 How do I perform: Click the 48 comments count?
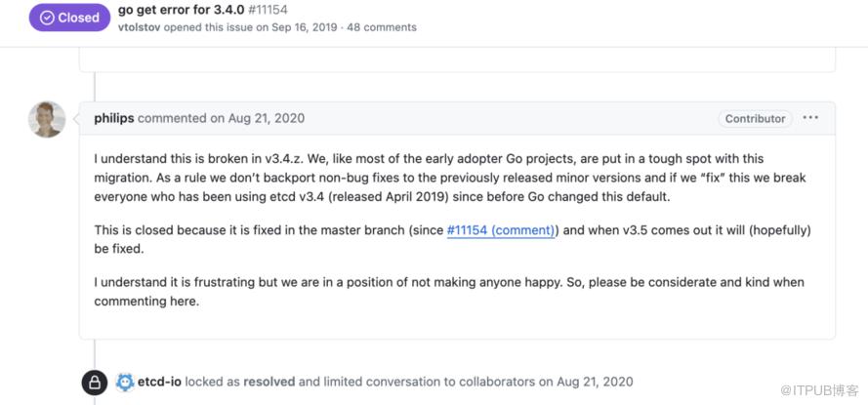coord(382,27)
